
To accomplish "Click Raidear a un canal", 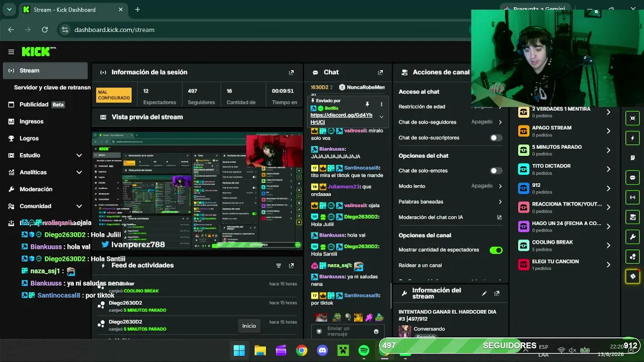I will point(420,265).
